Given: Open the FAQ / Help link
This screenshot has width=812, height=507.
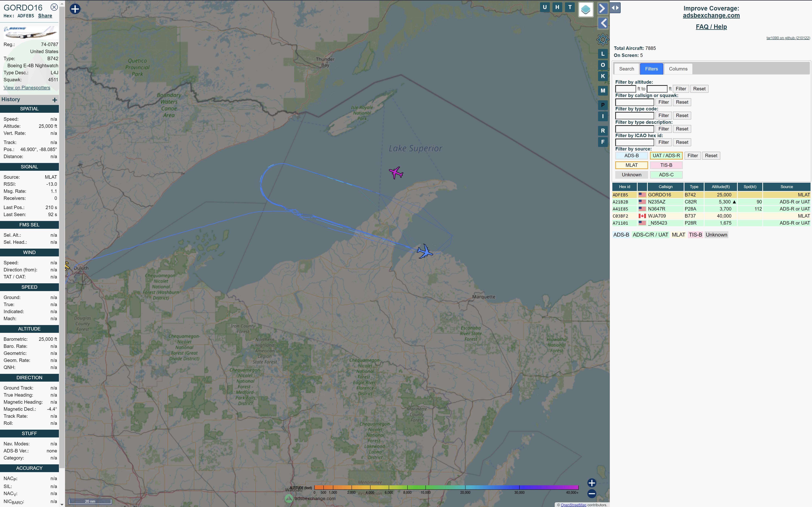Looking at the screenshot, I should click(x=711, y=27).
